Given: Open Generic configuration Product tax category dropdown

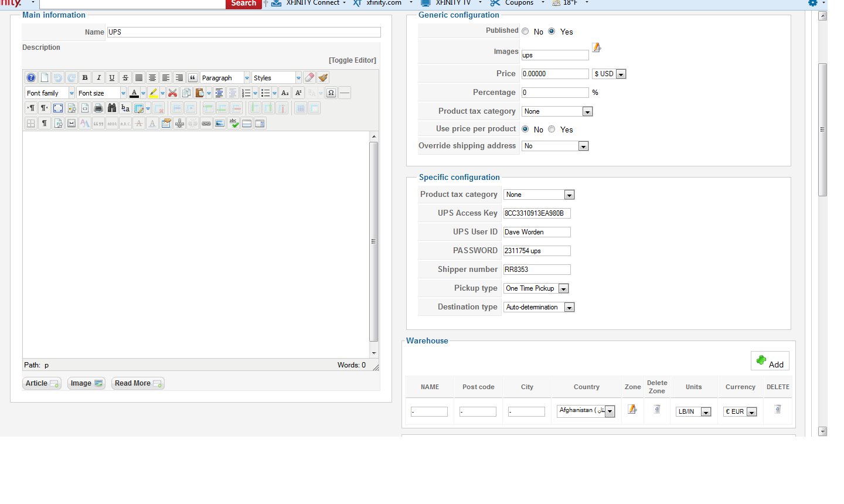Looking at the screenshot, I should point(557,111).
